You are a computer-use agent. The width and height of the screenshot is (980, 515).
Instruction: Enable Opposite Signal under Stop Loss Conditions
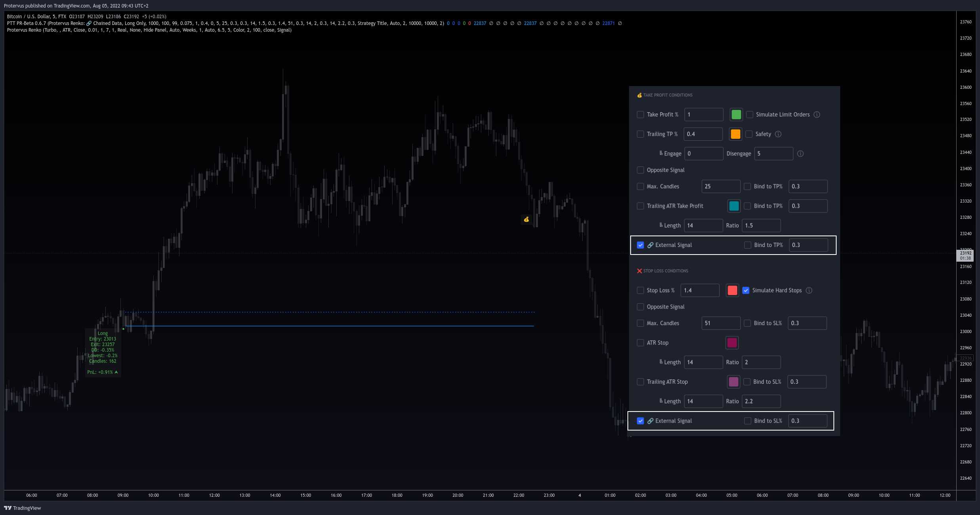(x=640, y=307)
